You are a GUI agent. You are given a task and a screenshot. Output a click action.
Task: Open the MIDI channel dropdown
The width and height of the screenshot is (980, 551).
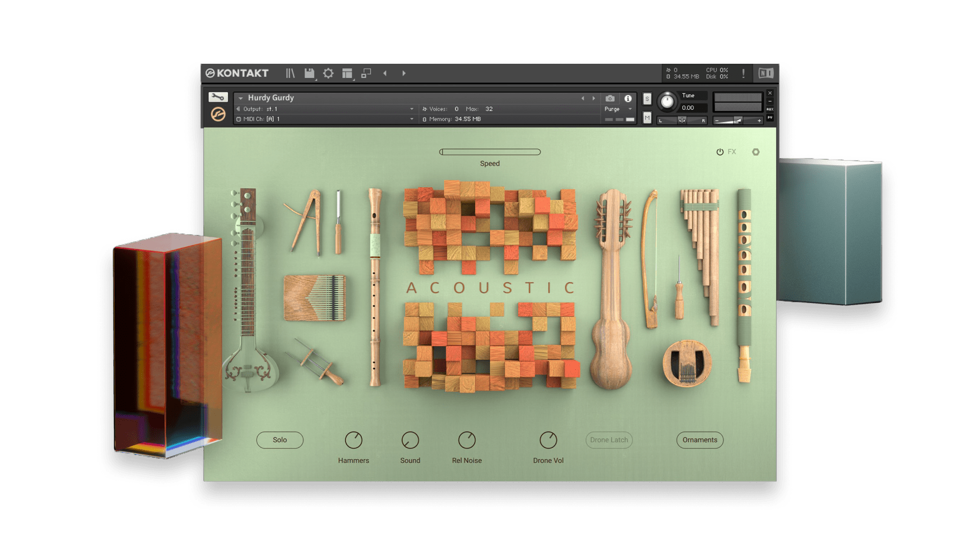(411, 118)
